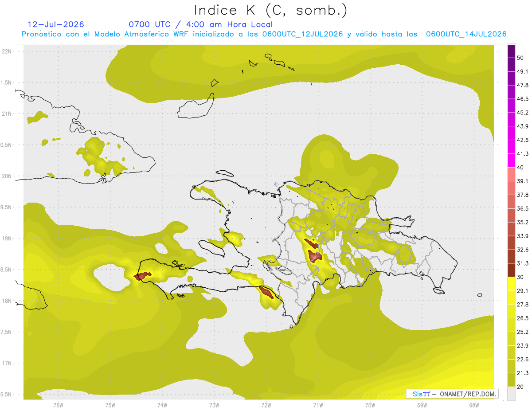Click the color scale value "40"

click(520, 168)
